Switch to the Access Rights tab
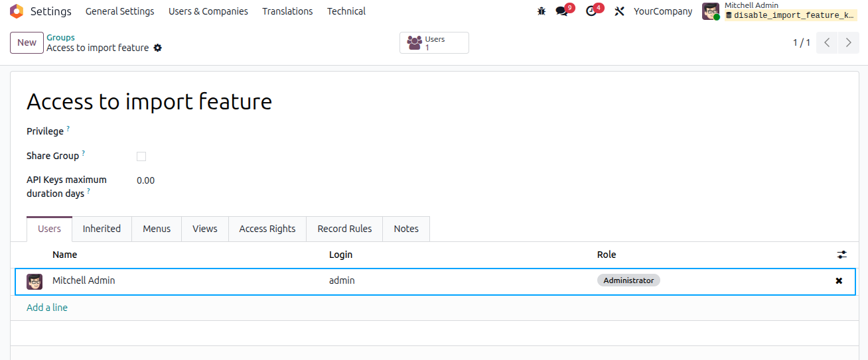This screenshot has width=868, height=360. (267, 229)
